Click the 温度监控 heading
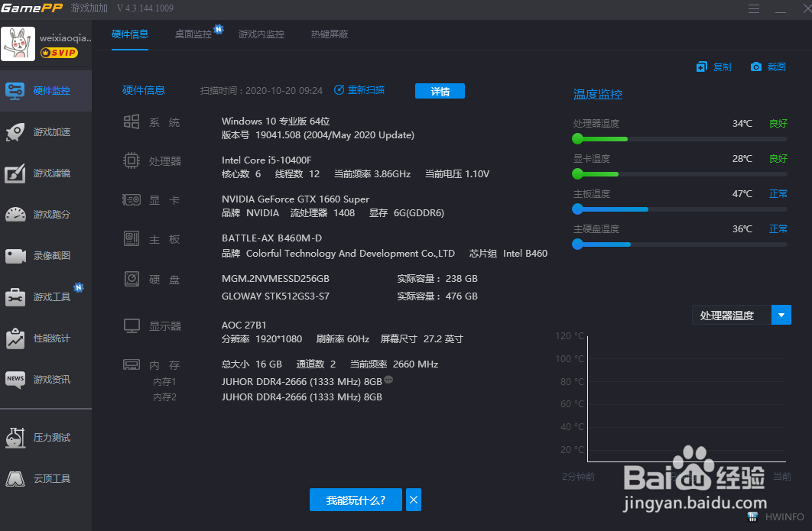The width and height of the screenshot is (812, 531). tap(598, 94)
